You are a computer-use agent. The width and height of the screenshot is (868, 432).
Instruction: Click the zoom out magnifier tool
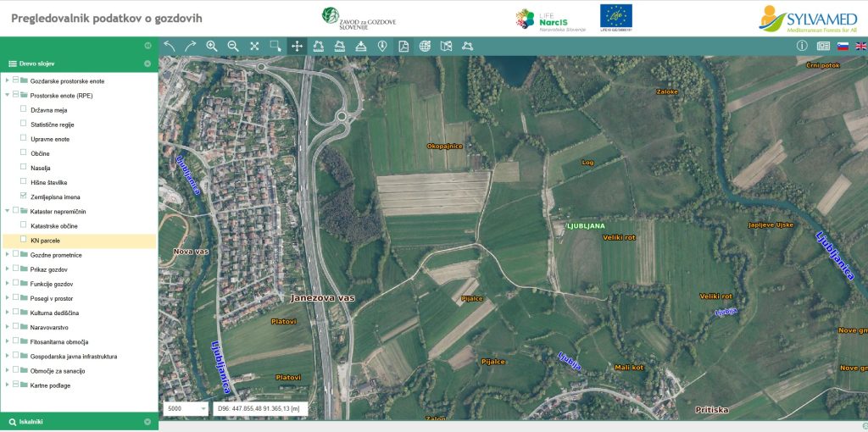233,46
